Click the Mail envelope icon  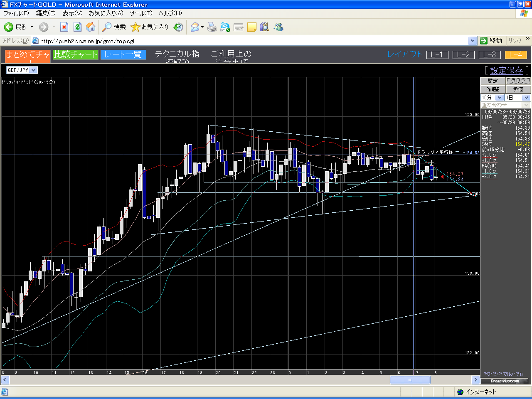pyautogui.click(x=195, y=27)
